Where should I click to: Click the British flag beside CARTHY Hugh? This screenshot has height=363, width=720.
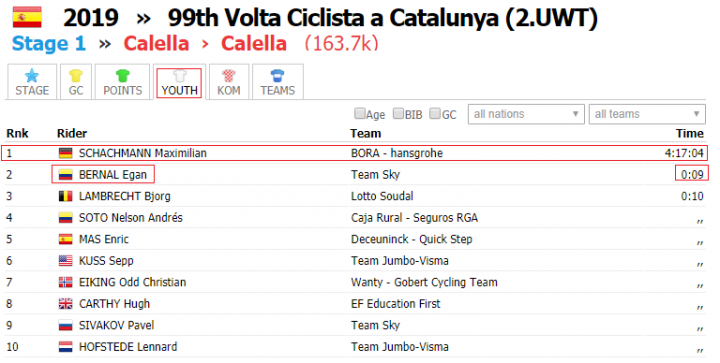(x=66, y=304)
